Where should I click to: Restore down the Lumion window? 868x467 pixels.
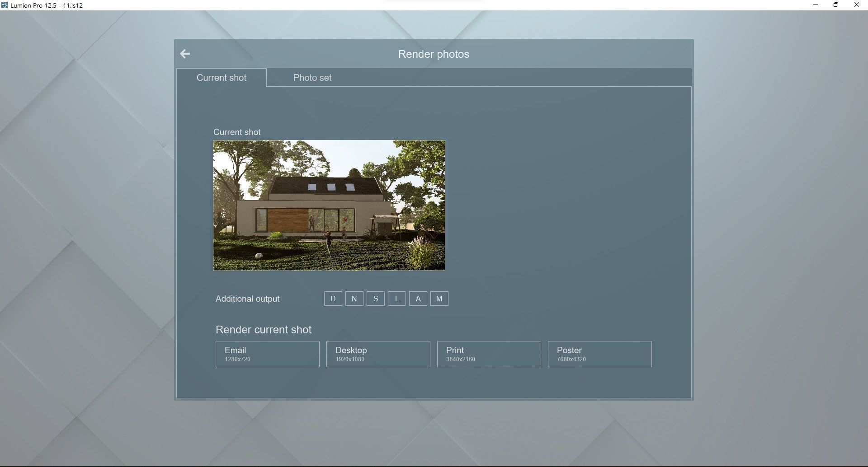(836, 5)
